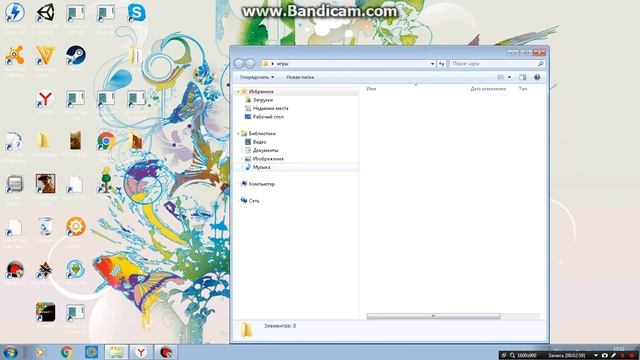The image size is (640, 360).
Task: Select the Yandex Browser desktop shortcut
Action: [x=45, y=99]
